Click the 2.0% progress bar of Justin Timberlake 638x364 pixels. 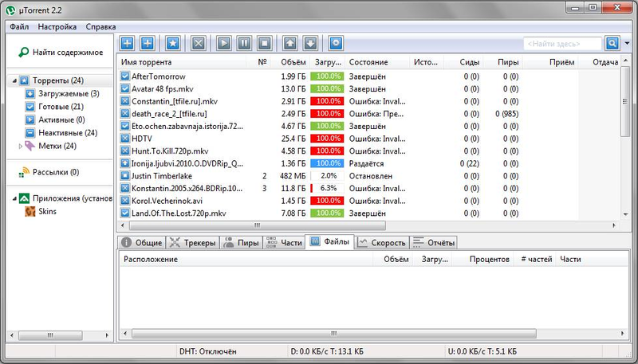[327, 176]
